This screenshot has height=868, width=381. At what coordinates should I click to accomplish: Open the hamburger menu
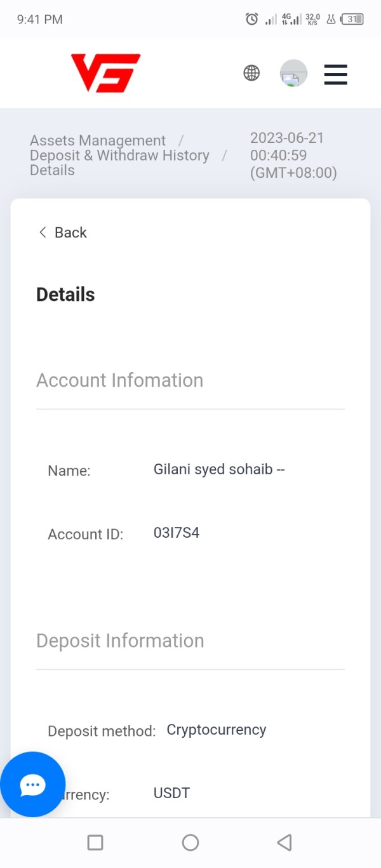click(335, 74)
